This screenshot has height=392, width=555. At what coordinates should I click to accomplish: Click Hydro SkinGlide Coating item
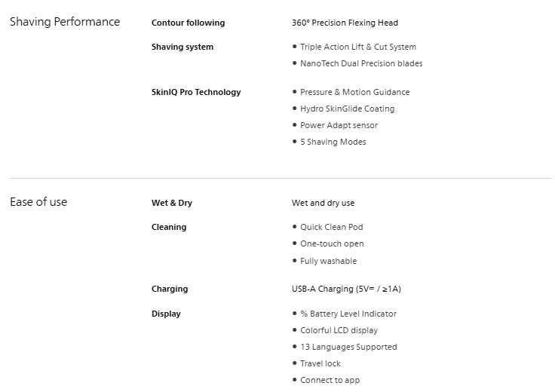coord(347,109)
